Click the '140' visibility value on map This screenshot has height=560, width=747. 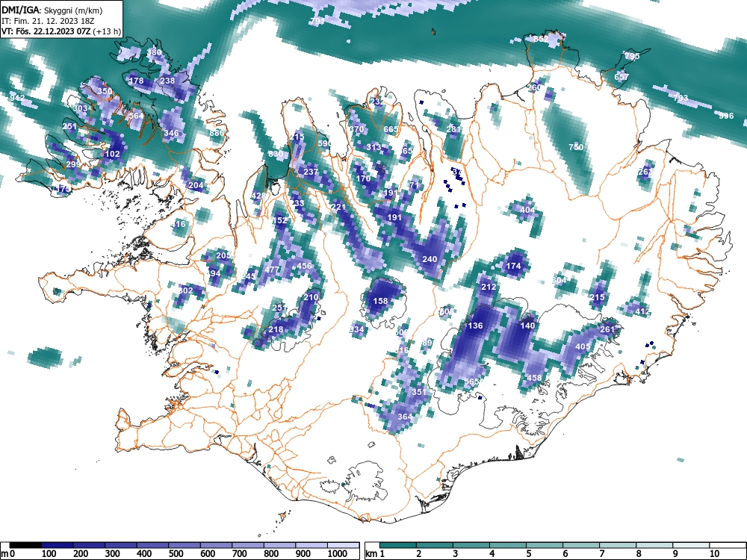click(x=527, y=326)
